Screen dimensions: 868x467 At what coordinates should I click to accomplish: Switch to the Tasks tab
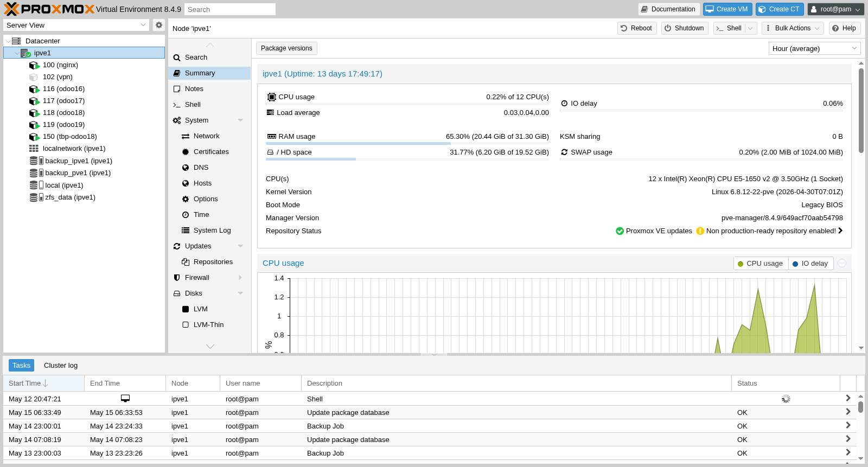21,366
